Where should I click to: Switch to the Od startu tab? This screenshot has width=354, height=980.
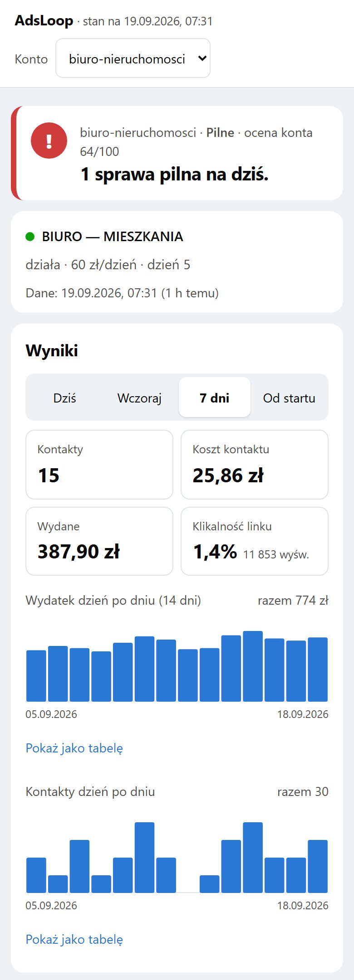pos(289,398)
